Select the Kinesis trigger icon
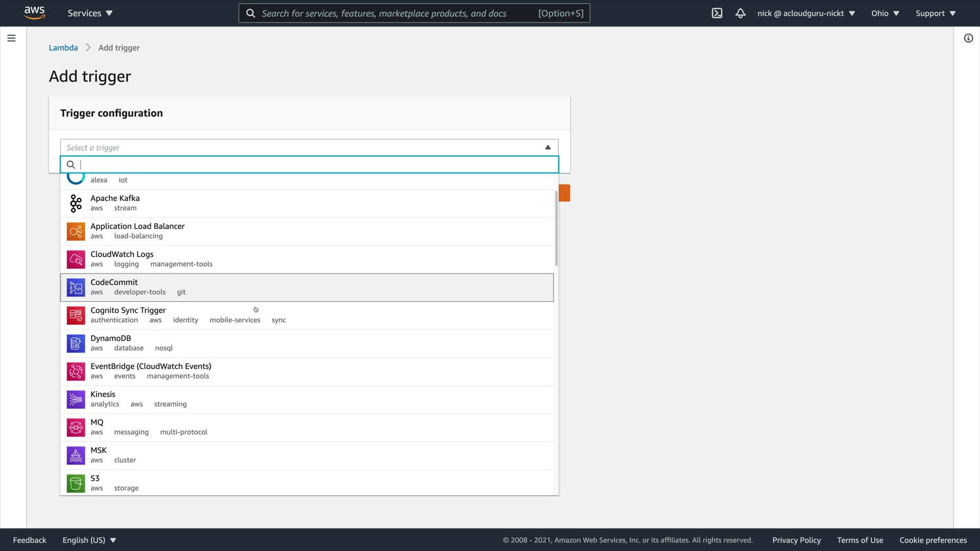 (76, 399)
